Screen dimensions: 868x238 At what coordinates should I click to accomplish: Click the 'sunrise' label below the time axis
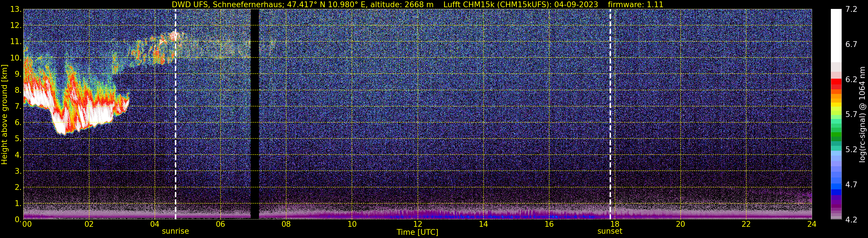coord(175,231)
